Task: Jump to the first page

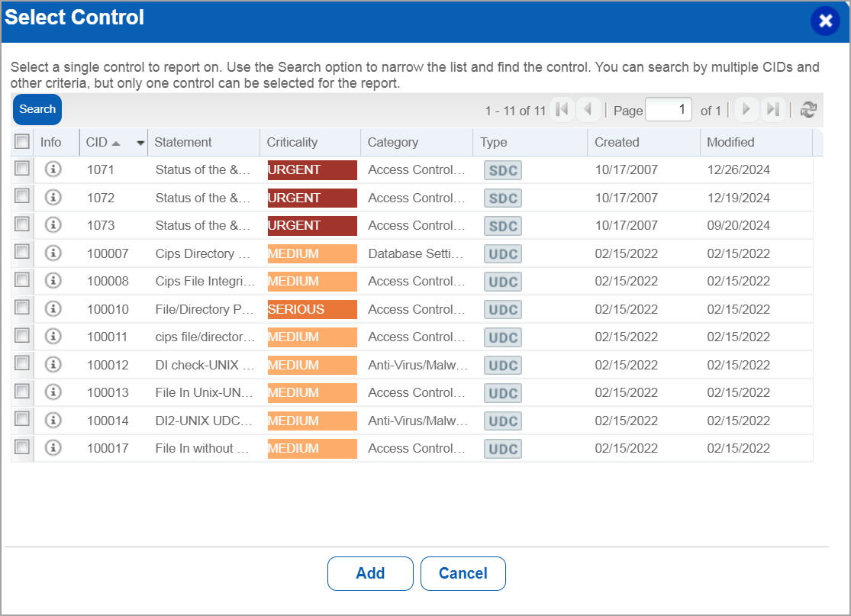Action: pos(562,109)
